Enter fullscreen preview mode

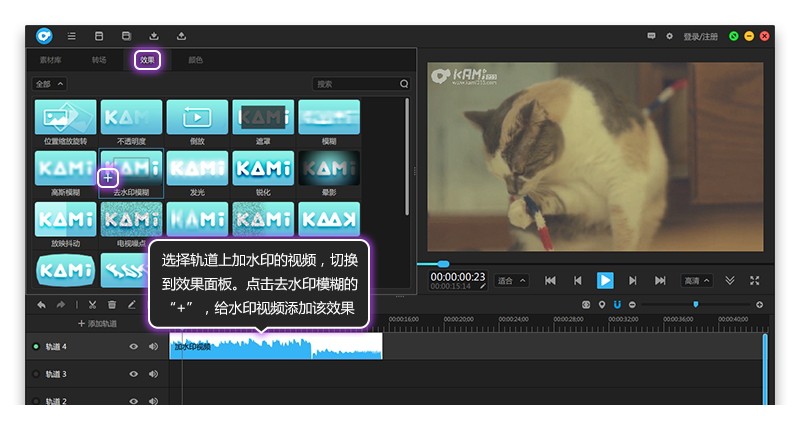coord(755,281)
